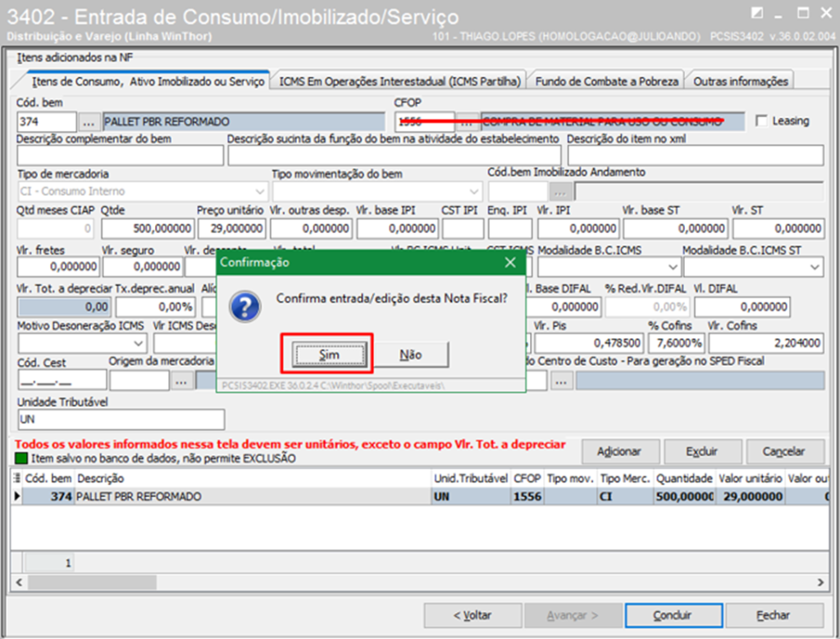Click the blue question mark icon in the dialog

[245, 306]
